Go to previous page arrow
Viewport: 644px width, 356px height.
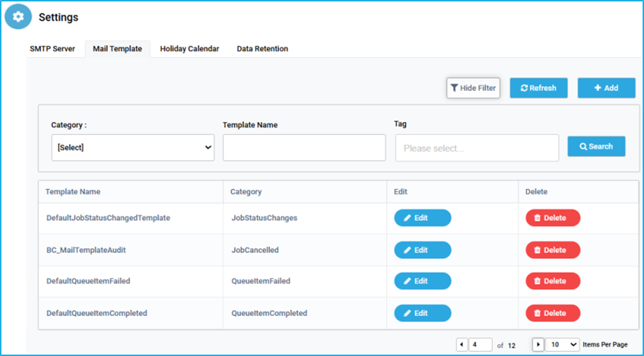pyautogui.click(x=462, y=345)
